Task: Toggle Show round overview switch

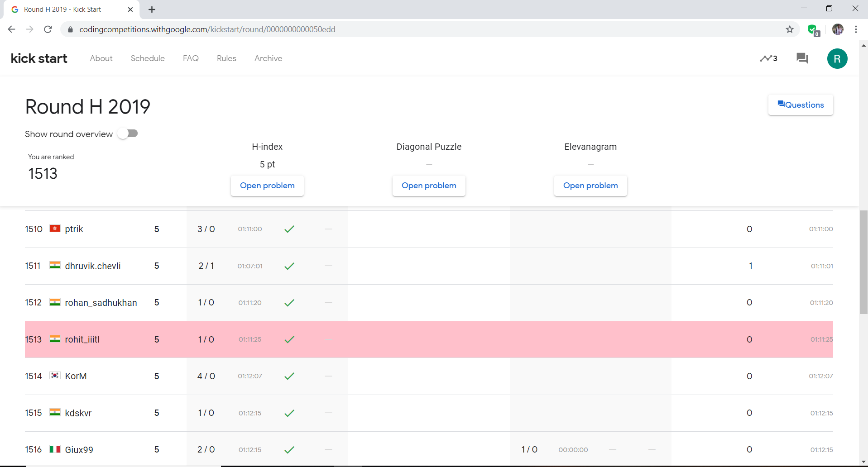Action: tap(128, 133)
